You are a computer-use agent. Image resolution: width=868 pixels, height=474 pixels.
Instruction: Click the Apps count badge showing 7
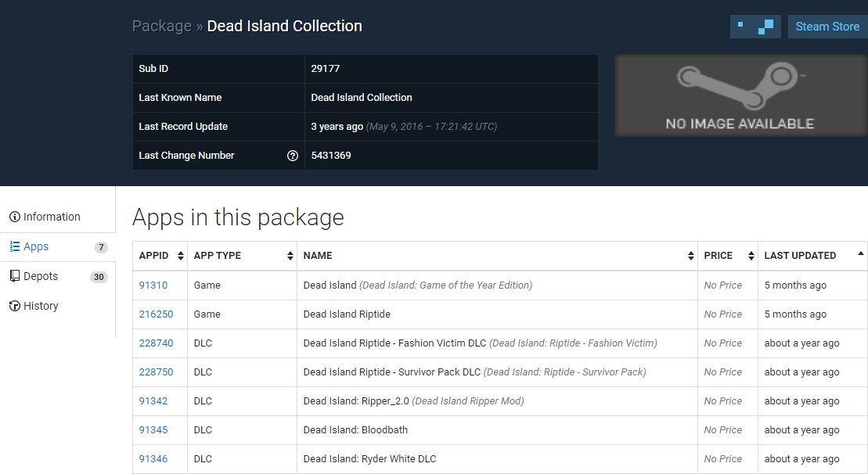[x=101, y=247]
